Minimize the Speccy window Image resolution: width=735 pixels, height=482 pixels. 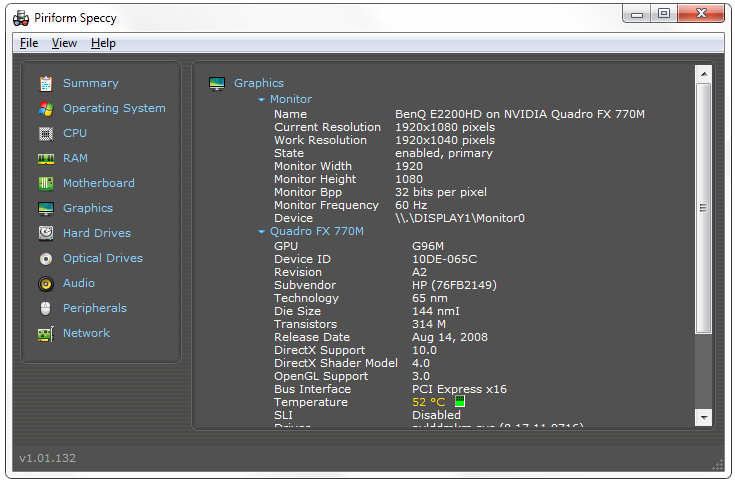click(x=637, y=14)
